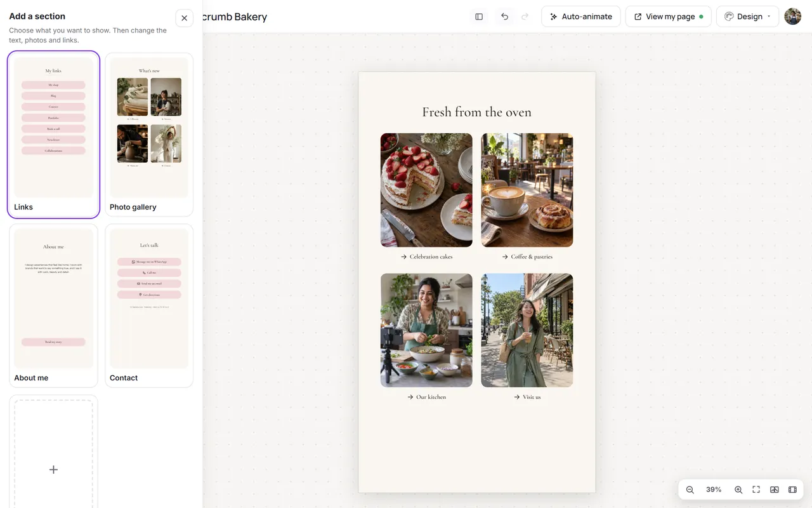Toggle the sidebar panel icon

[x=479, y=17]
